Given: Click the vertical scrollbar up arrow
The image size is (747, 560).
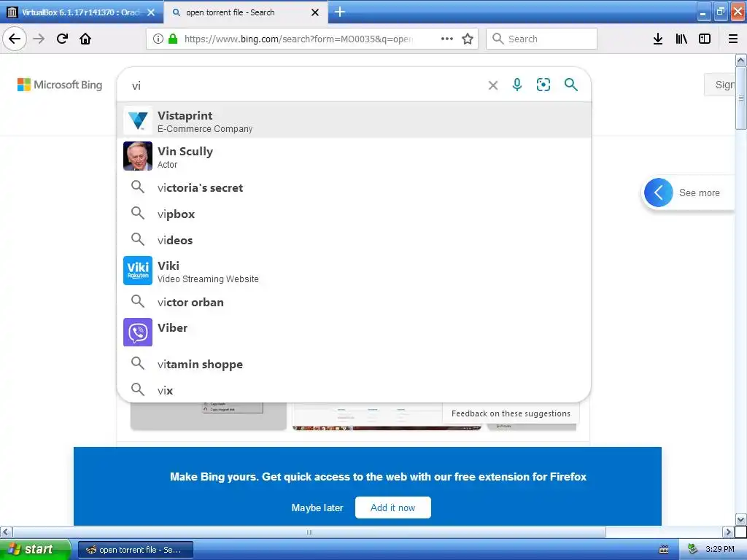Looking at the screenshot, I should tap(741, 60).
